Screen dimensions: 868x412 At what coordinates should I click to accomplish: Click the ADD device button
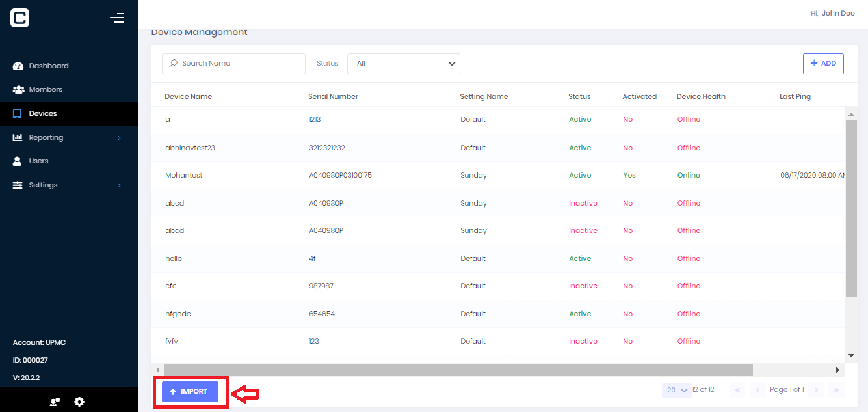(823, 64)
